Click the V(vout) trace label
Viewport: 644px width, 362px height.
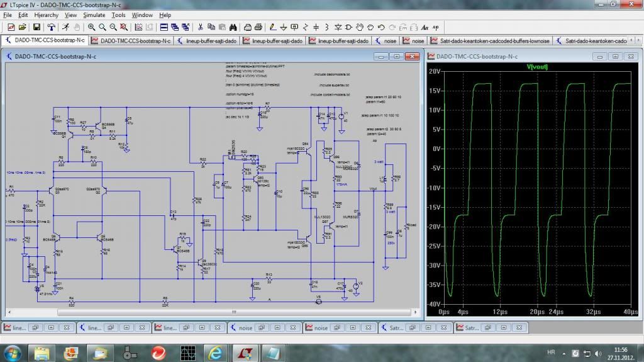pyautogui.click(x=537, y=67)
